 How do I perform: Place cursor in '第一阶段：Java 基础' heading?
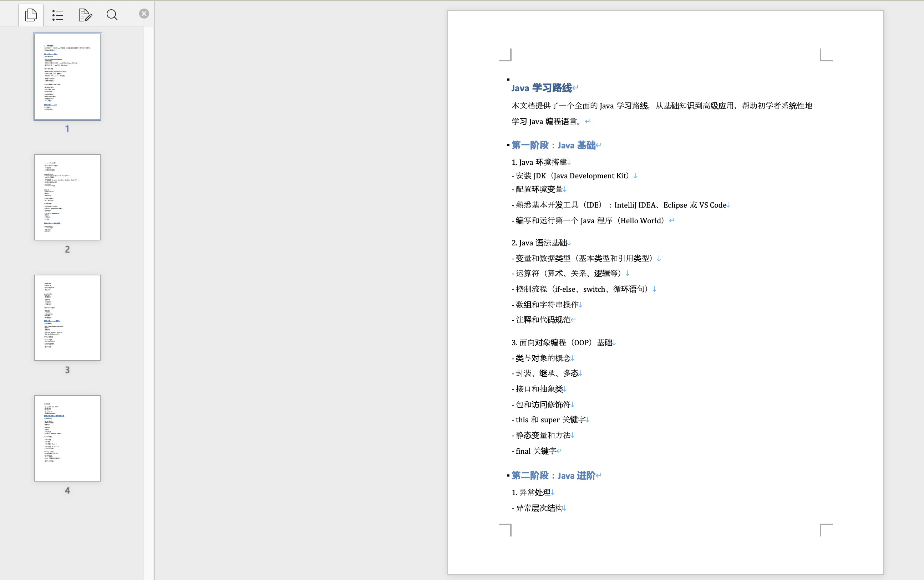553,146
